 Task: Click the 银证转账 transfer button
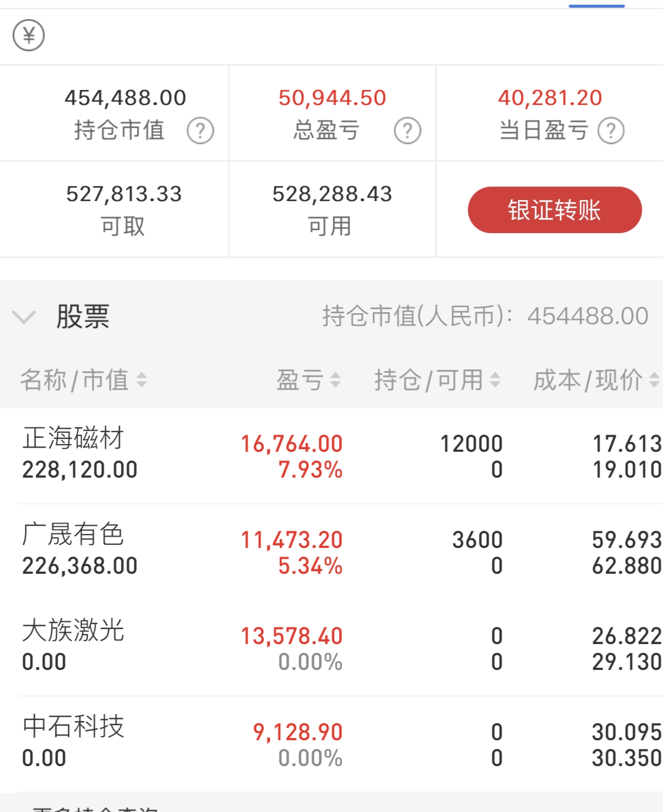point(554,210)
